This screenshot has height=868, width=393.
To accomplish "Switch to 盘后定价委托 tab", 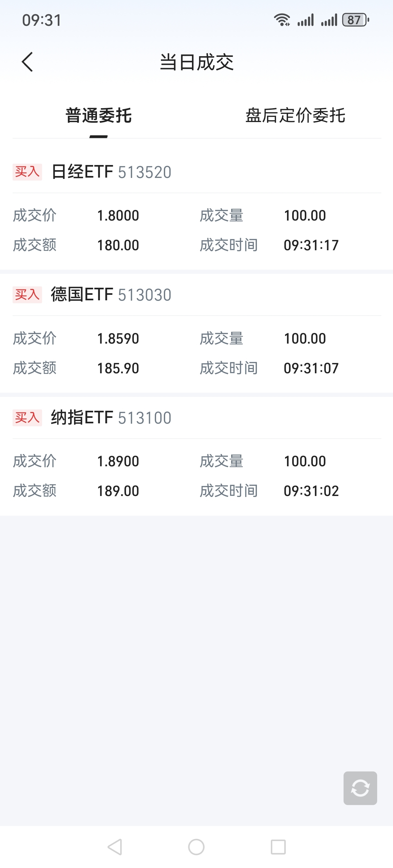I will pyautogui.click(x=295, y=116).
